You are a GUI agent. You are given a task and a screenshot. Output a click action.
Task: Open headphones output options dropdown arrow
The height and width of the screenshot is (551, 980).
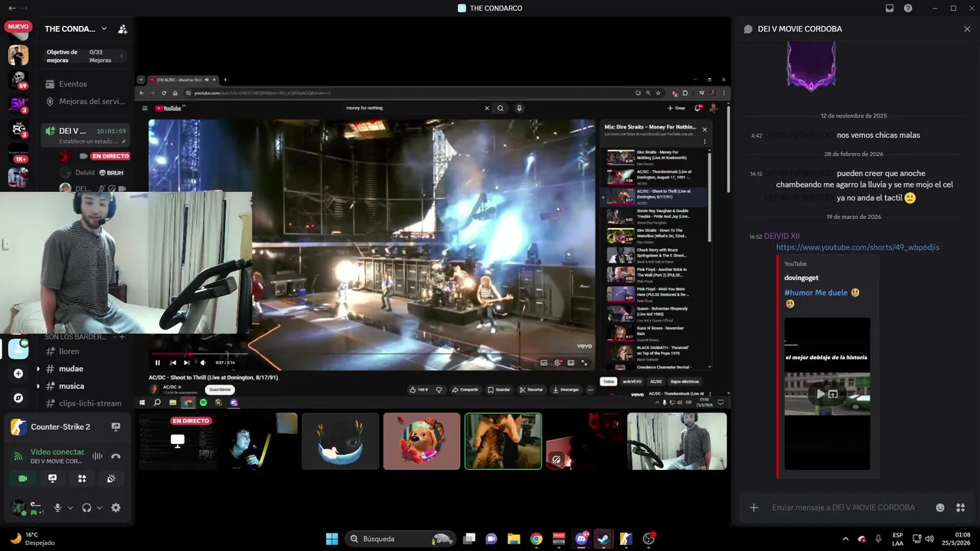pos(99,507)
